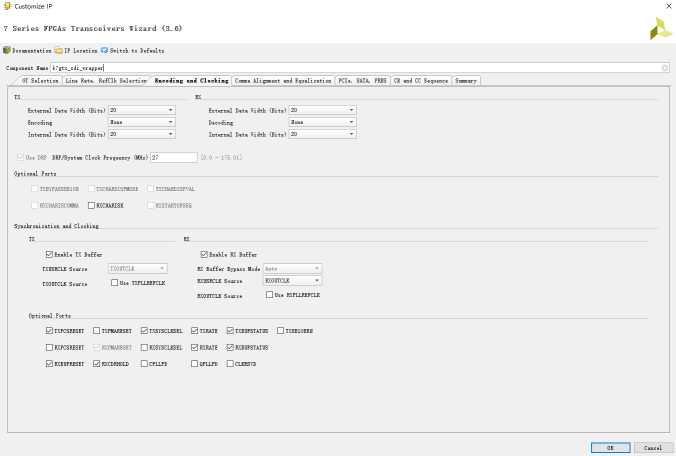The width and height of the screenshot is (676, 456).
Task: Open TX External Data Width dropdown
Action: coord(141,110)
